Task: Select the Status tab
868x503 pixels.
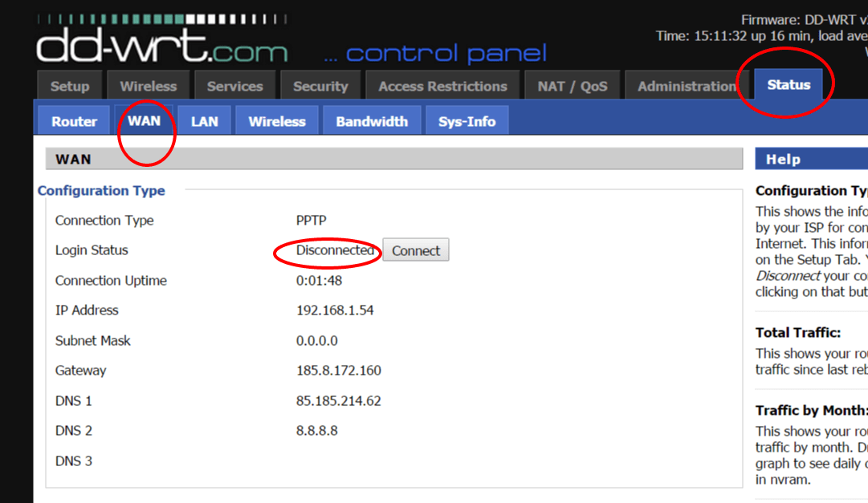Action: (x=789, y=84)
